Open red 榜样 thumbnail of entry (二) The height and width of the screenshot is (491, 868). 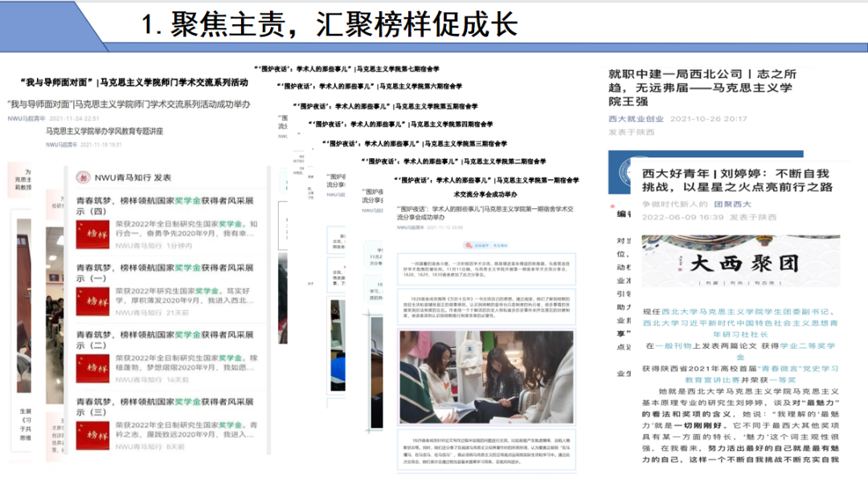coord(92,368)
